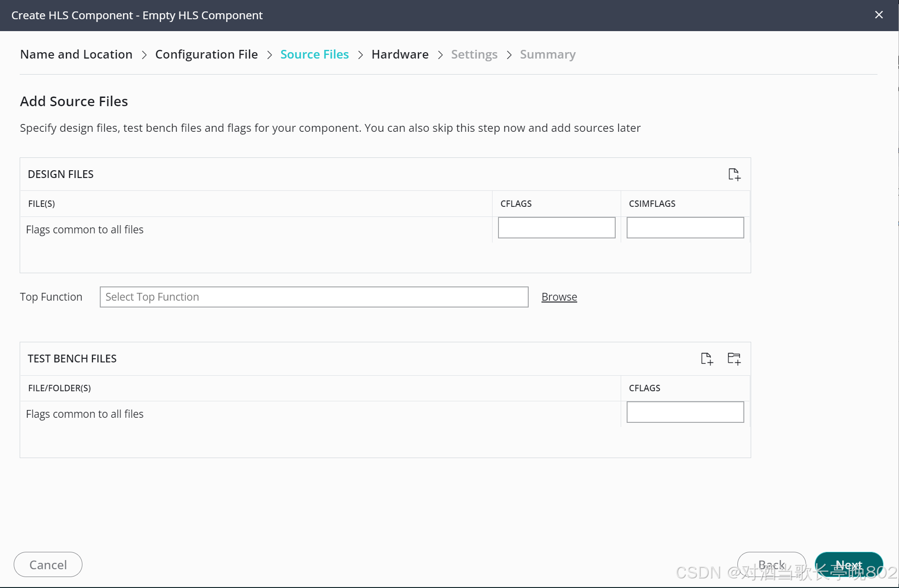899x588 pixels.
Task: Click the design files CFLAGS input
Action: point(557,228)
